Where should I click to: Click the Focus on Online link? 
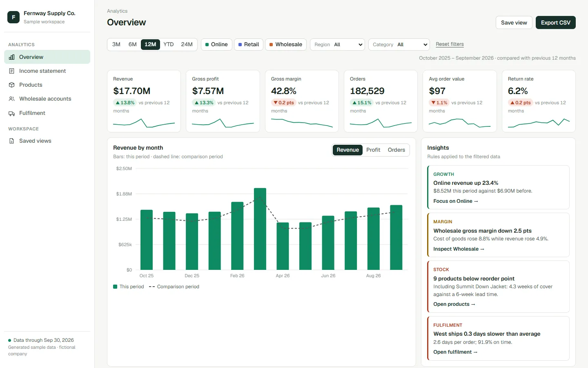[456, 201]
